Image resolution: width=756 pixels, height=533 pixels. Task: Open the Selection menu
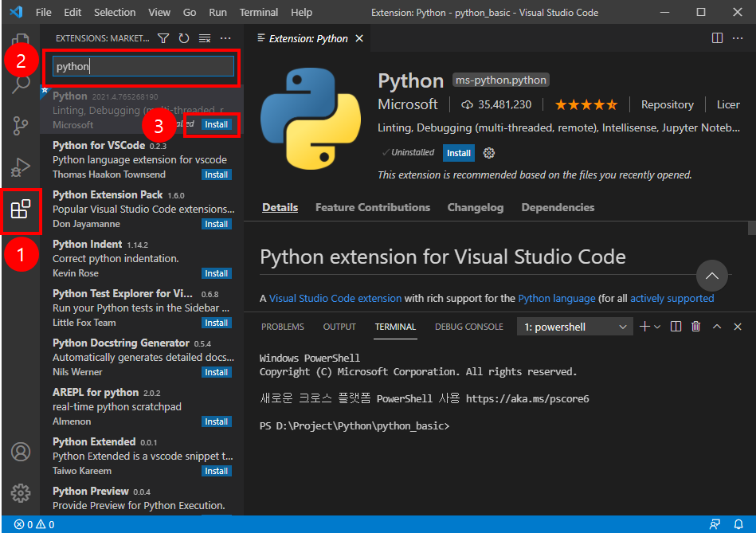(115, 12)
